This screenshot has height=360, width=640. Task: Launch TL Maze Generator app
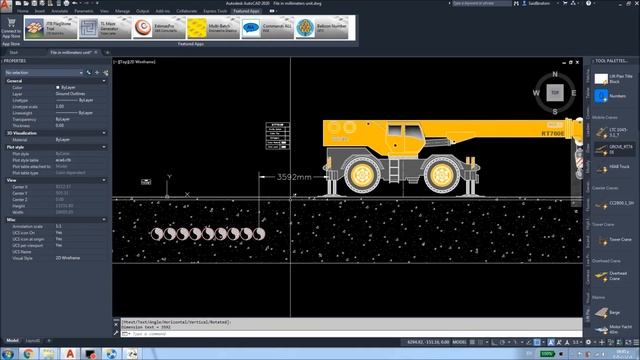105,28
